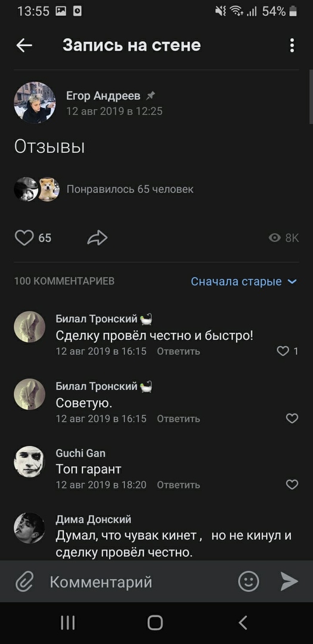Send the comment with arrow icon
This screenshot has height=644, width=313.
coord(289,581)
